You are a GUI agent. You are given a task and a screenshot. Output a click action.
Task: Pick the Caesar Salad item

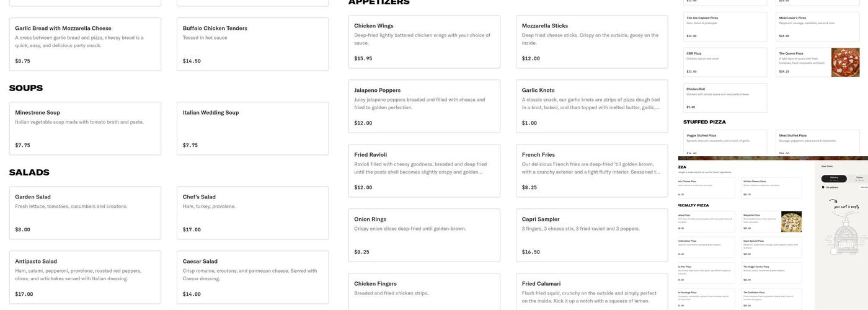tap(252, 277)
